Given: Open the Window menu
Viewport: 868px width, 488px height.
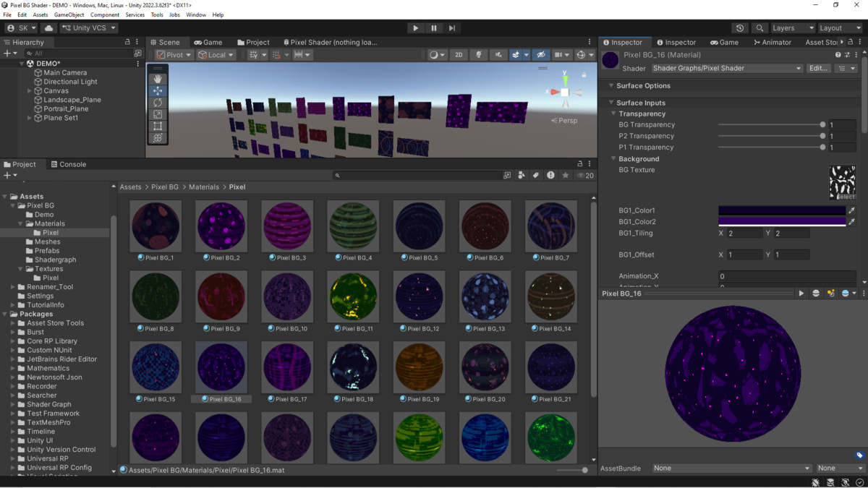Looking at the screenshot, I should pos(196,14).
